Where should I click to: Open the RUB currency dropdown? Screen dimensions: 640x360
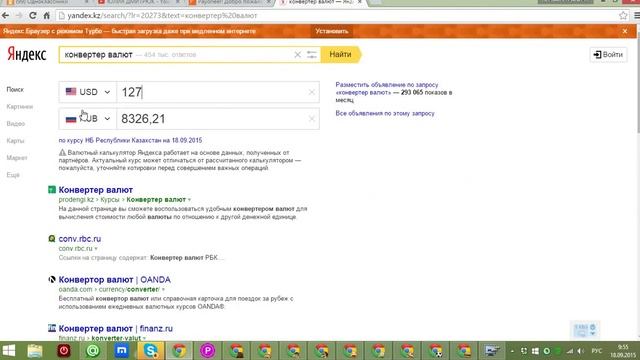pos(88,119)
